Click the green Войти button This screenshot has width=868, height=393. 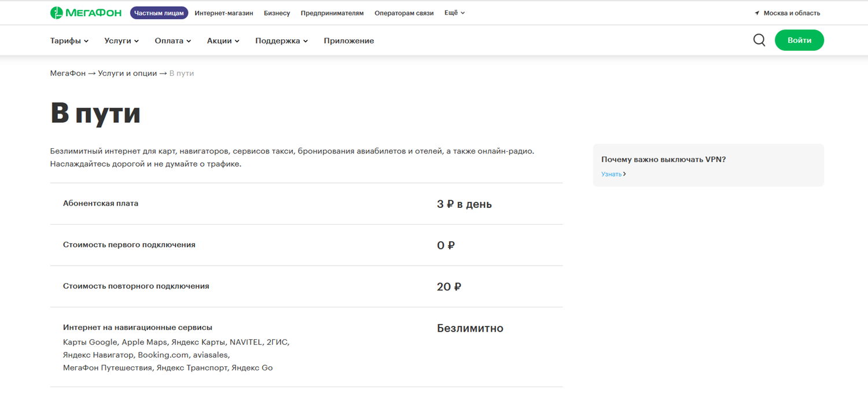799,40
